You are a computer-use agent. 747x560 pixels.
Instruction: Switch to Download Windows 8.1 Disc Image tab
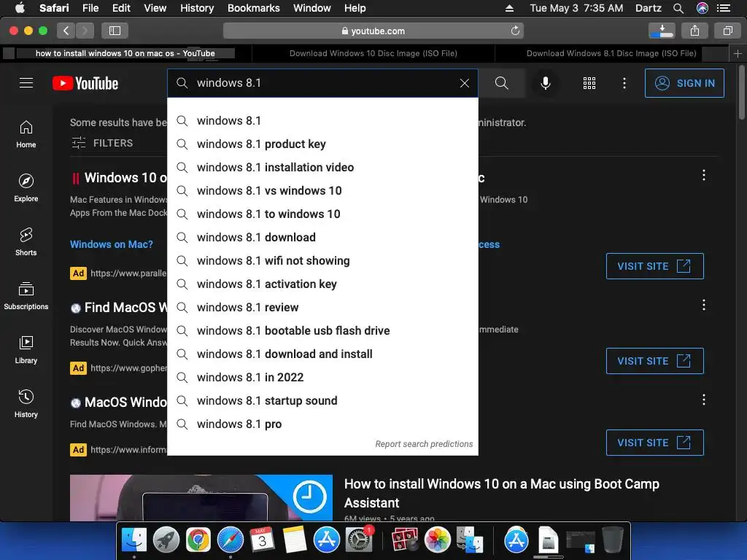click(x=611, y=53)
